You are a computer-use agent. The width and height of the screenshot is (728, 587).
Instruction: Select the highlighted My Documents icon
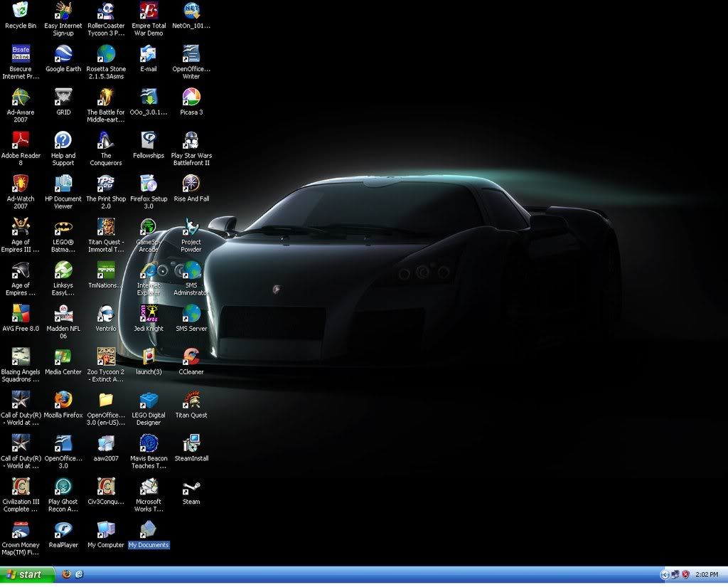coord(149,529)
